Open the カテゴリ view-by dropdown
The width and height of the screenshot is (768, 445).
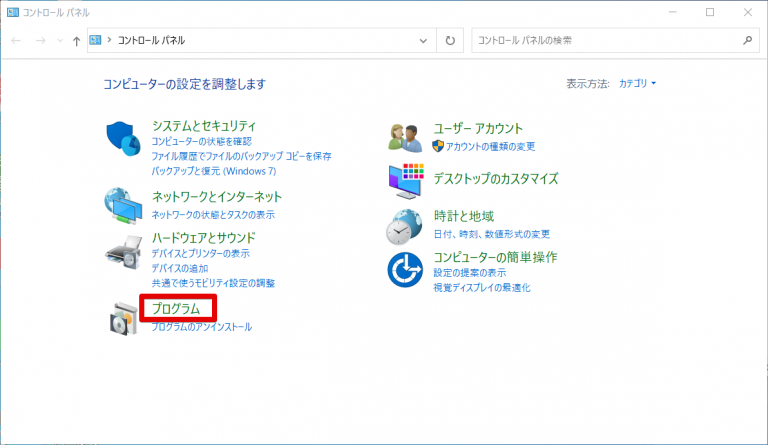[x=637, y=83]
